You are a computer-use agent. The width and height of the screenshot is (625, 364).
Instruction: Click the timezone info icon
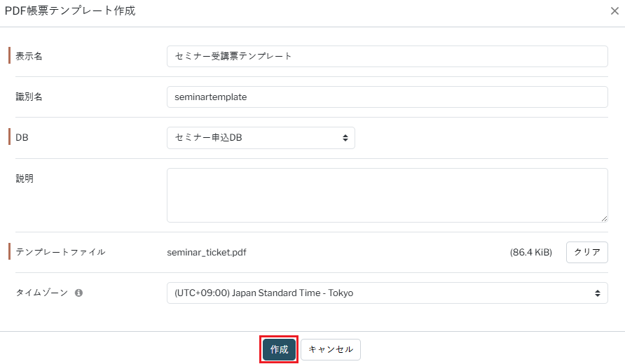pos(78,293)
